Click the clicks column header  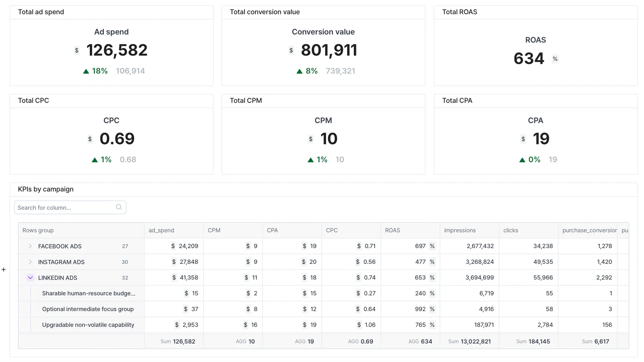(x=510, y=230)
